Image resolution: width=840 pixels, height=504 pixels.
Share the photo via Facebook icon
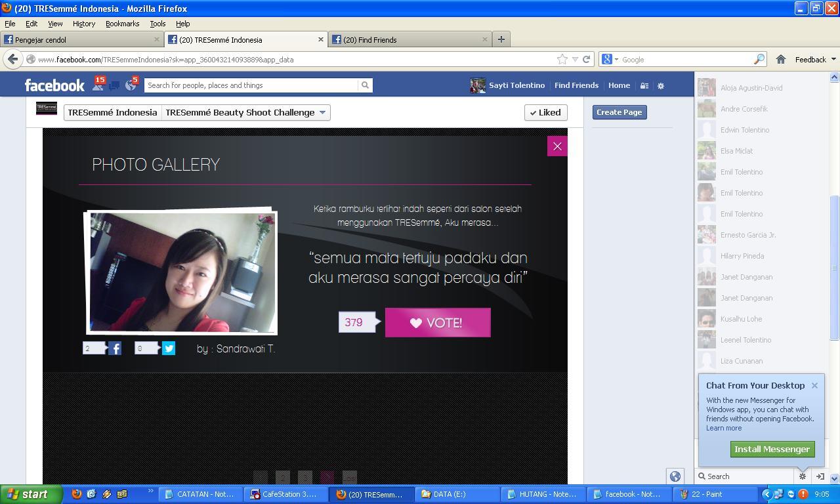[x=115, y=348]
